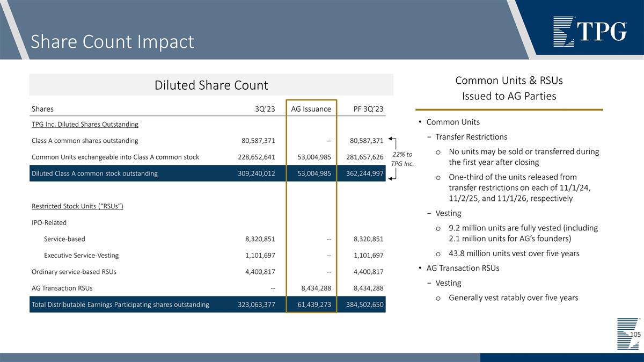This screenshot has width=644, height=362.
Task: Select the "Common Units & RSUs" panel heading
Action: pyautogui.click(x=509, y=81)
